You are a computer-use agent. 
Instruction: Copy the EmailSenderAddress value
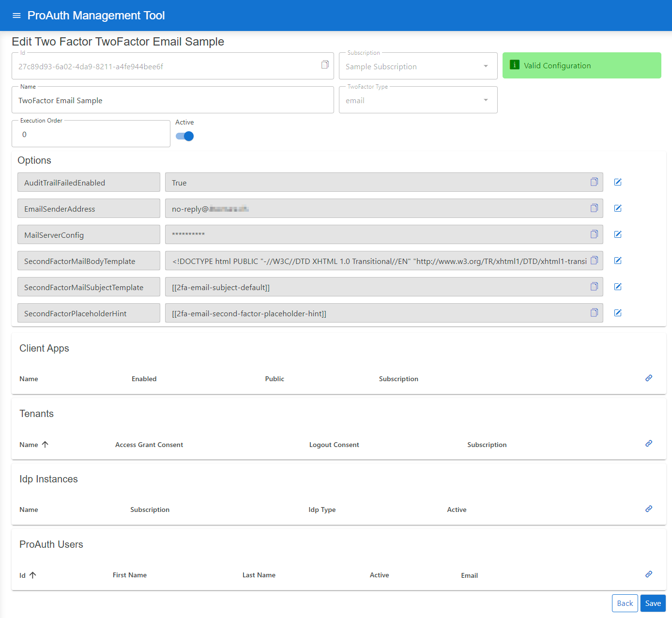(x=594, y=208)
